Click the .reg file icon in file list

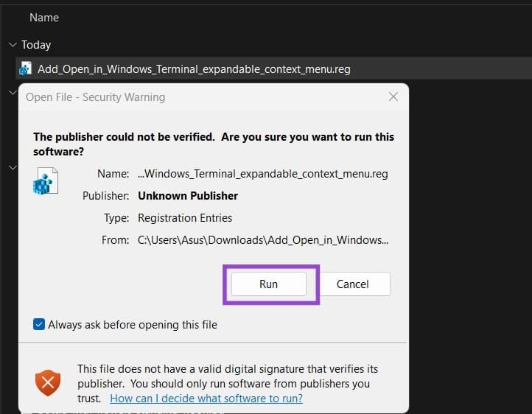coord(25,69)
